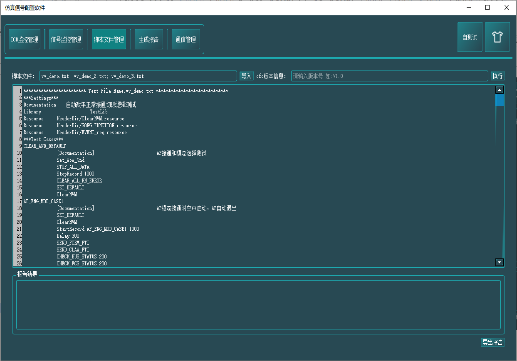517x361 pixels.
Task: Minimize the application window
Action: click(469, 7)
